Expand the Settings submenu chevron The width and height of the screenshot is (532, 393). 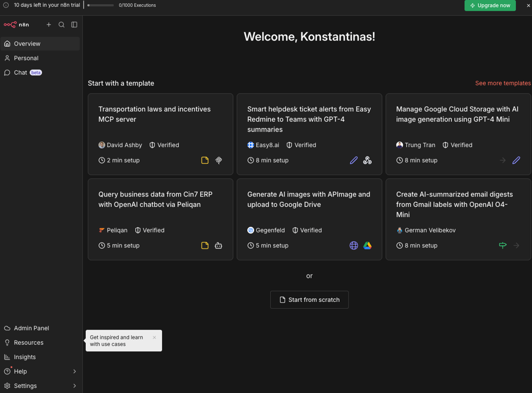pos(75,386)
